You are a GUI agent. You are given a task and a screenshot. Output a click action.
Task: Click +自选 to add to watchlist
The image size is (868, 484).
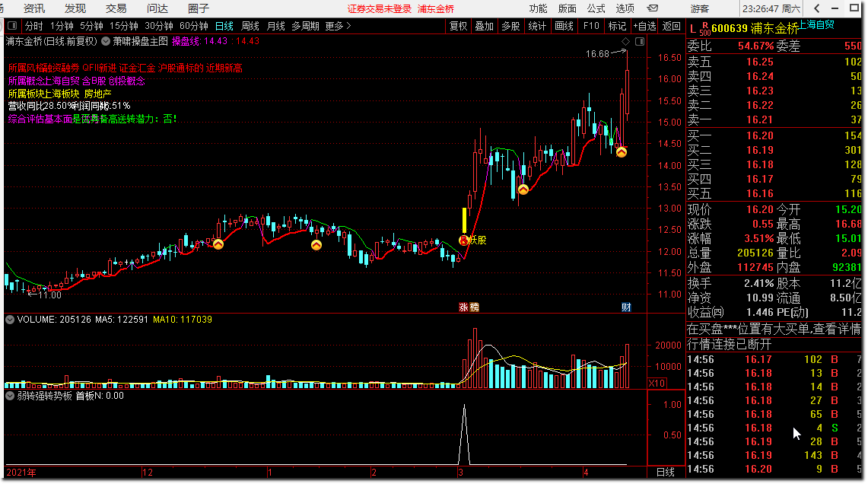tap(644, 26)
